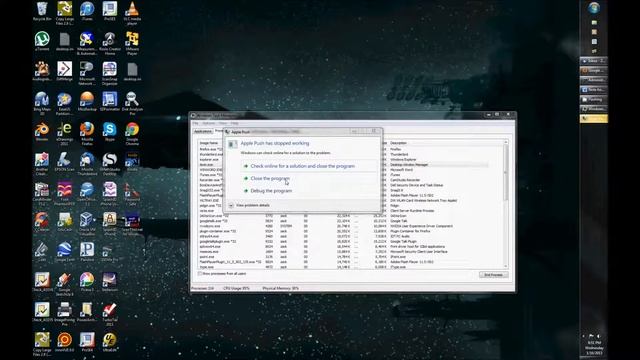
Task: Launch uTorrent desktop shortcut
Action: pyautogui.click(x=42, y=41)
